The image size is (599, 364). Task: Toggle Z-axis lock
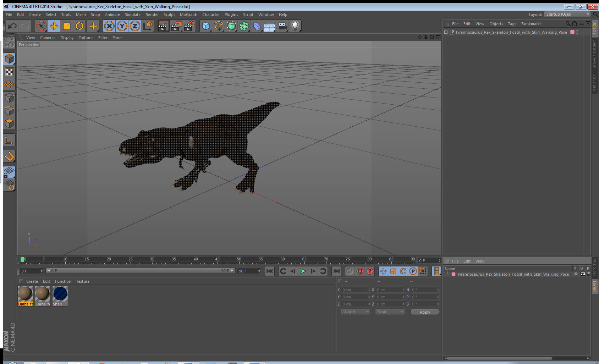tap(135, 26)
